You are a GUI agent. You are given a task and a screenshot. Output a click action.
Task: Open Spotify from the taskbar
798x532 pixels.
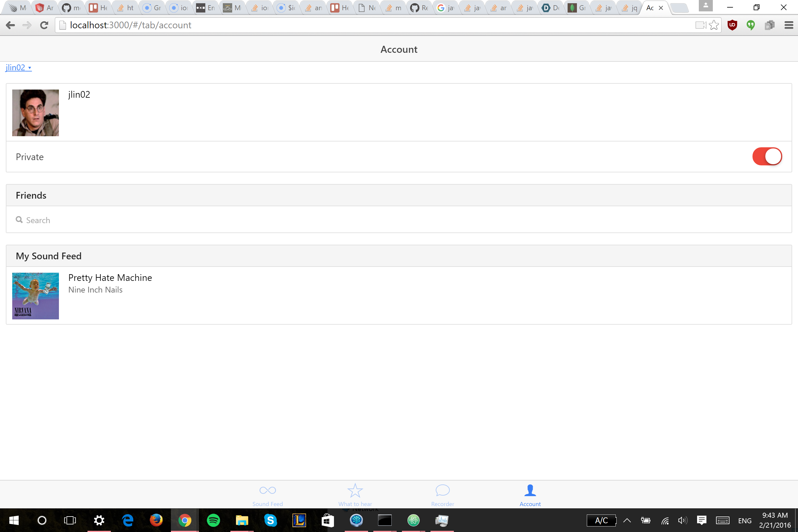click(213, 520)
